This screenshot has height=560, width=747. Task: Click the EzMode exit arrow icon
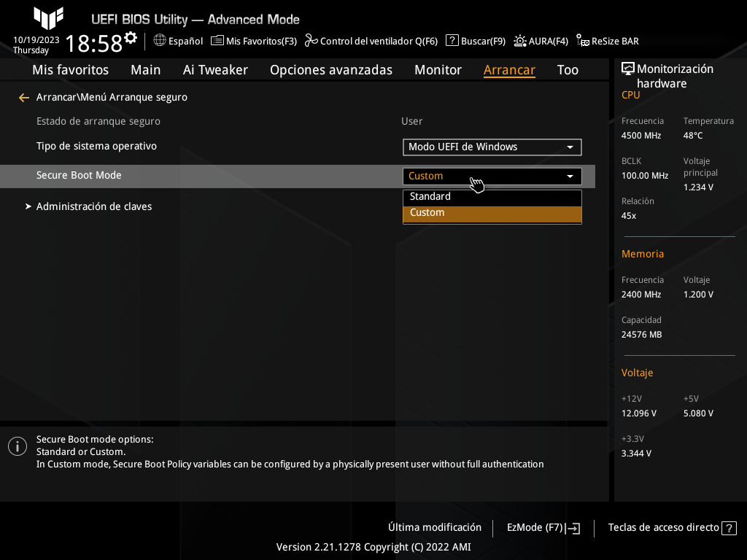coord(573,528)
